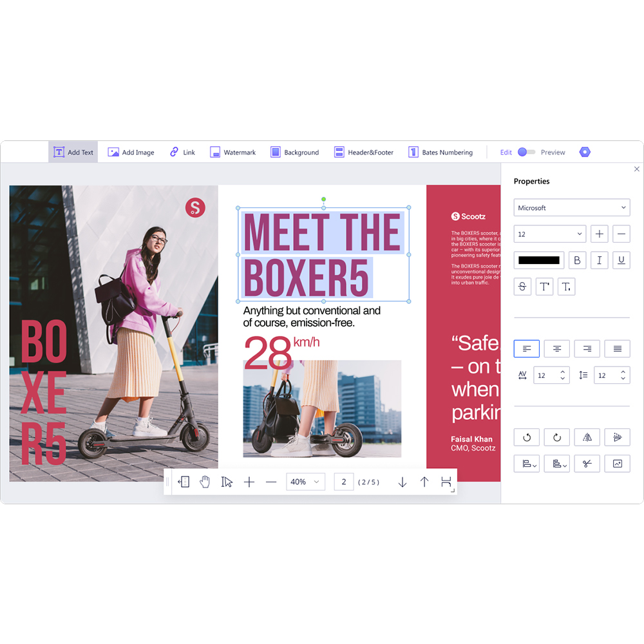Zoom in with the plus icon
Screen dimensions: 644x644
coord(249,482)
